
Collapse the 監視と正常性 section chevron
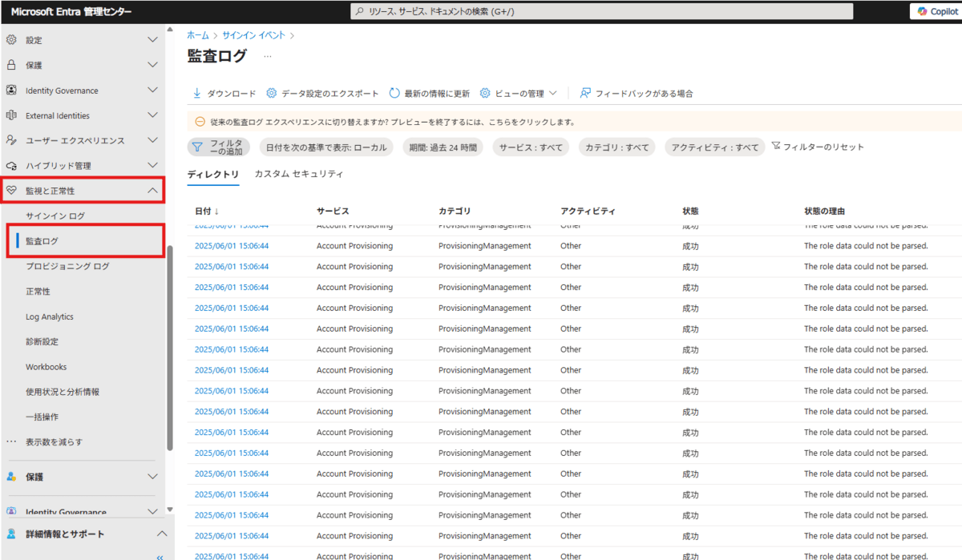click(x=153, y=191)
